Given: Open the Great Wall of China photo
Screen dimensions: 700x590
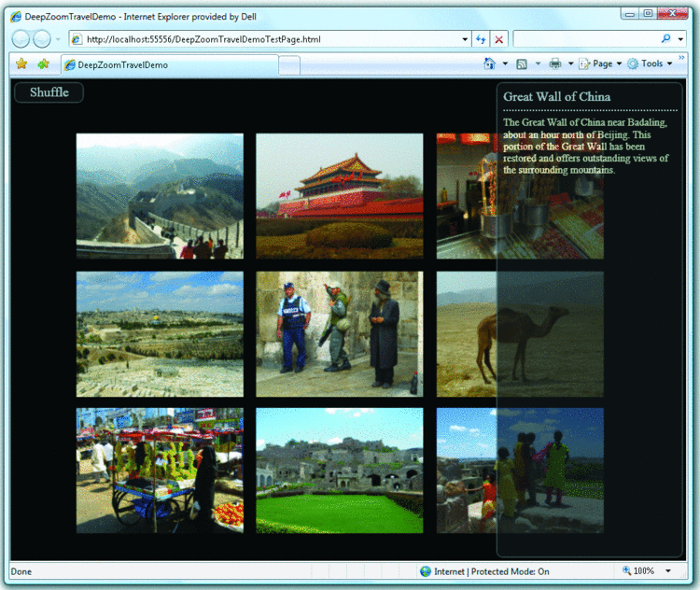Looking at the screenshot, I should pos(160,196).
